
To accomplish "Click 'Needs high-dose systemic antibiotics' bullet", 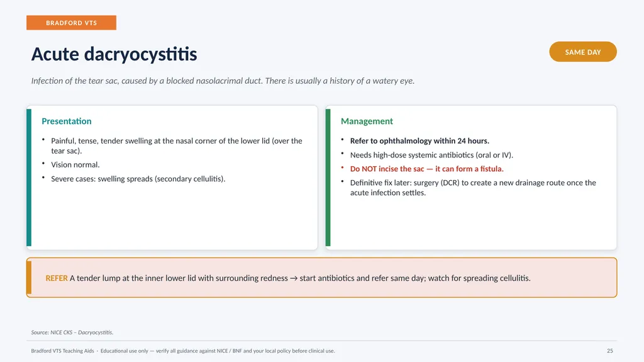I will [431, 155].
